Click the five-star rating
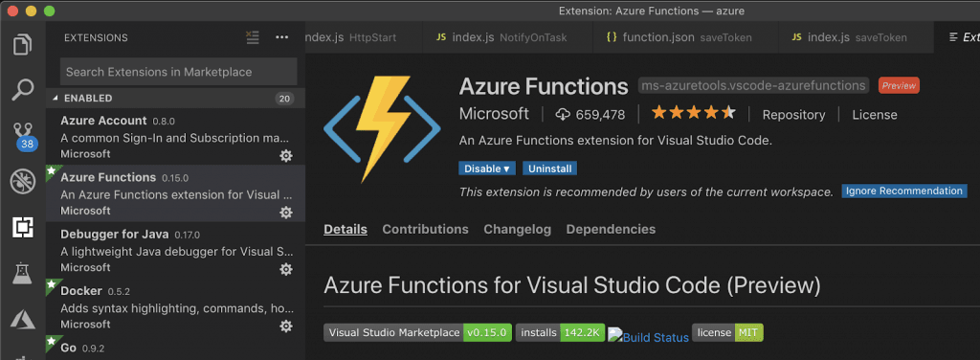The image size is (980, 360). click(693, 113)
